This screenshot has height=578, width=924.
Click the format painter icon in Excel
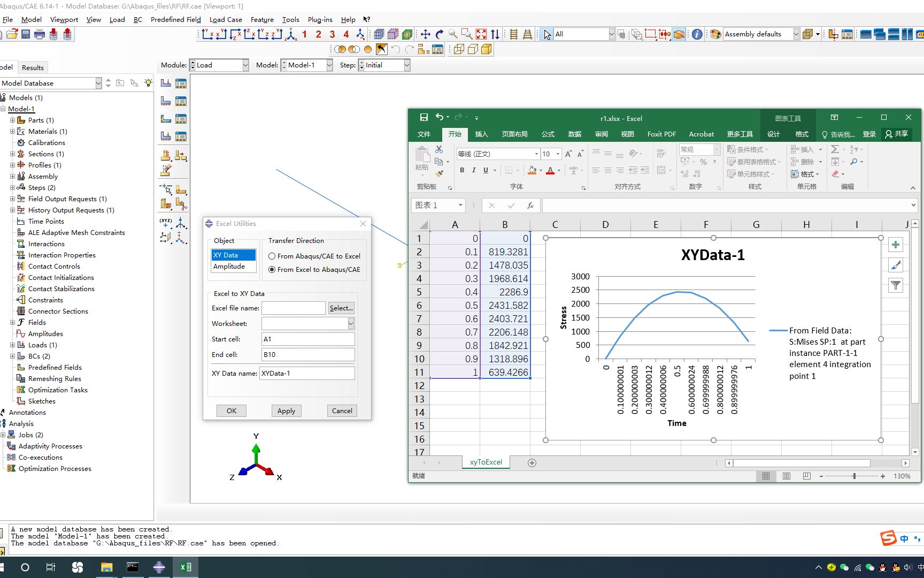[440, 173]
